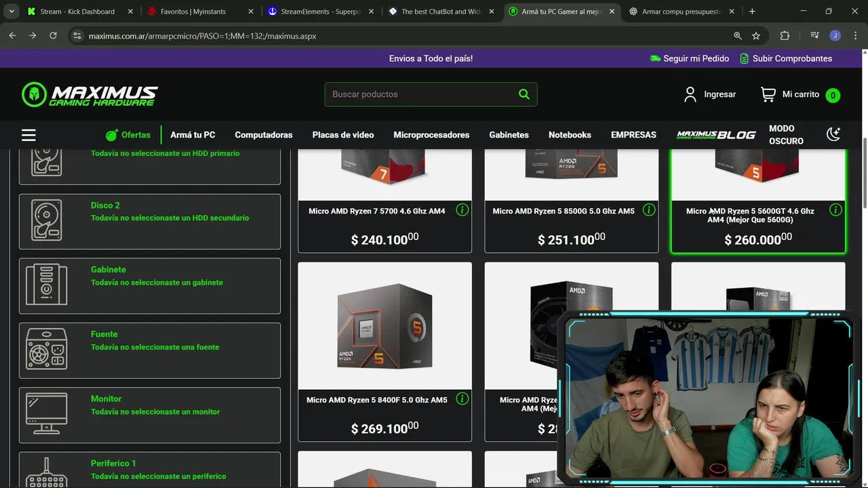Open the Microprocesadores menu item
868x488 pixels.
[x=431, y=135]
